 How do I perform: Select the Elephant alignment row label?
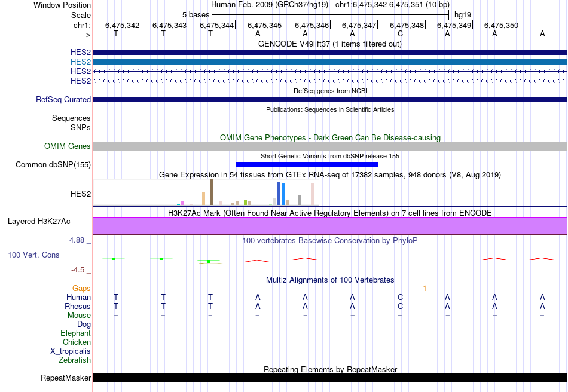pos(75,333)
